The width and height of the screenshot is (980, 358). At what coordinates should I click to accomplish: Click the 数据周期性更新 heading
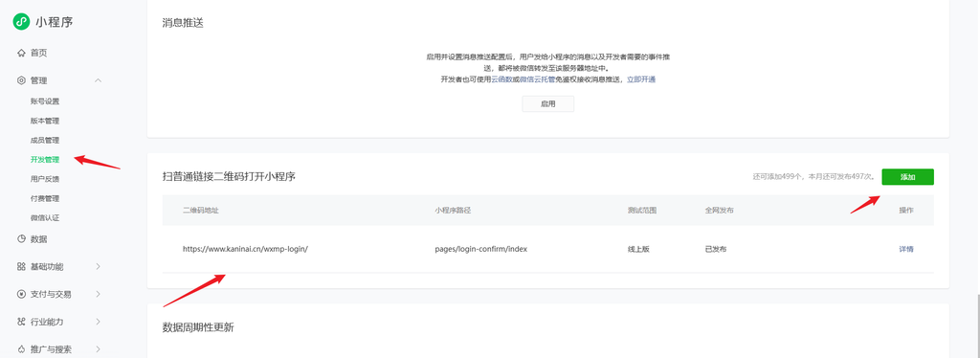197,327
